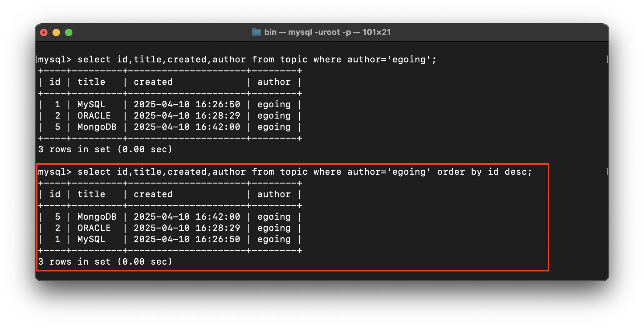Click the red close window button

[x=44, y=32]
